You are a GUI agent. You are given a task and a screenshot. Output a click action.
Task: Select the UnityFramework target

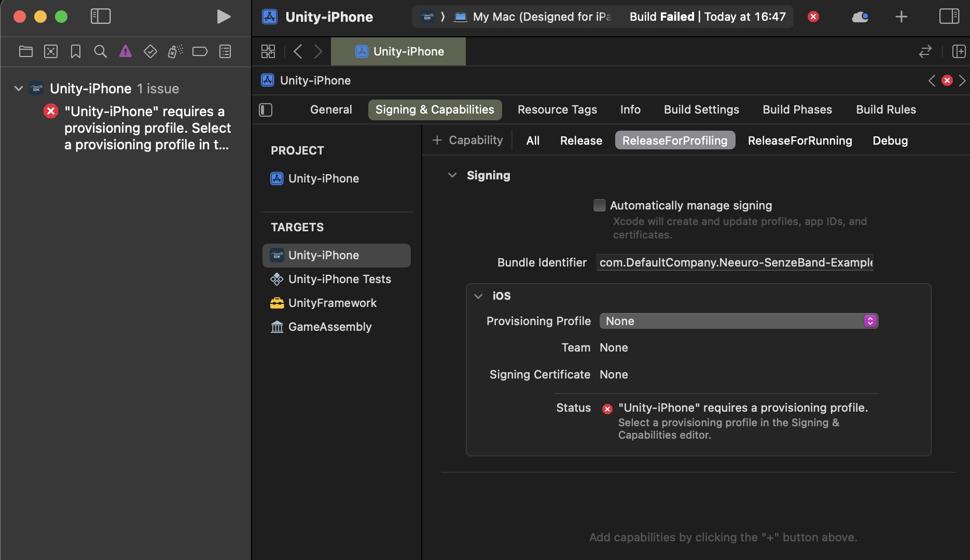(x=332, y=303)
